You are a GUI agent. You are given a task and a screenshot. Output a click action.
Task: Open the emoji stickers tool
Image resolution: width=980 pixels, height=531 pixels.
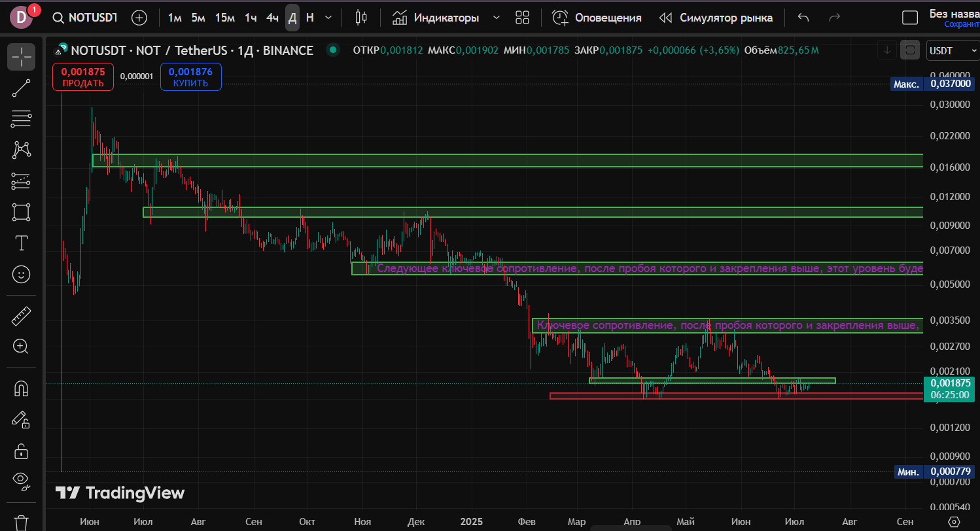pyautogui.click(x=21, y=275)
